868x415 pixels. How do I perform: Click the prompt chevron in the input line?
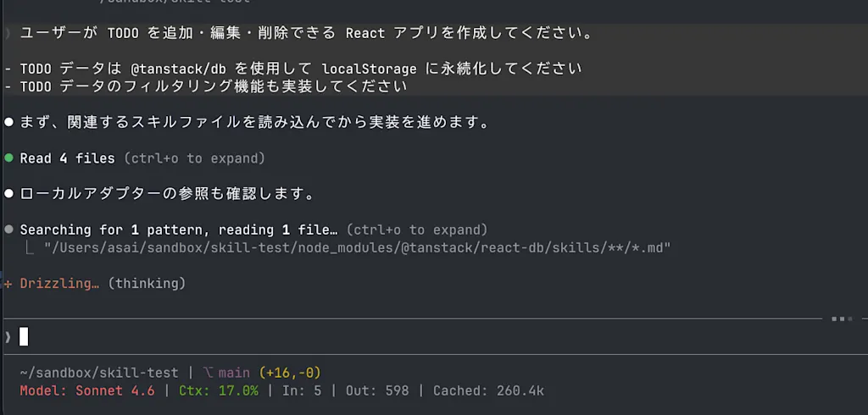click(8, 336)
